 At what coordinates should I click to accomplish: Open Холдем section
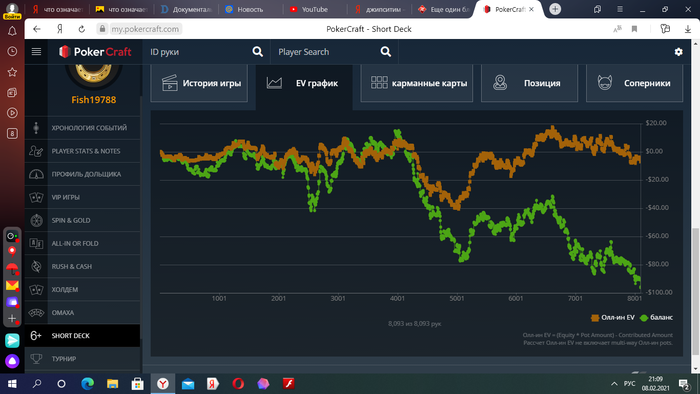coord(83,290)
